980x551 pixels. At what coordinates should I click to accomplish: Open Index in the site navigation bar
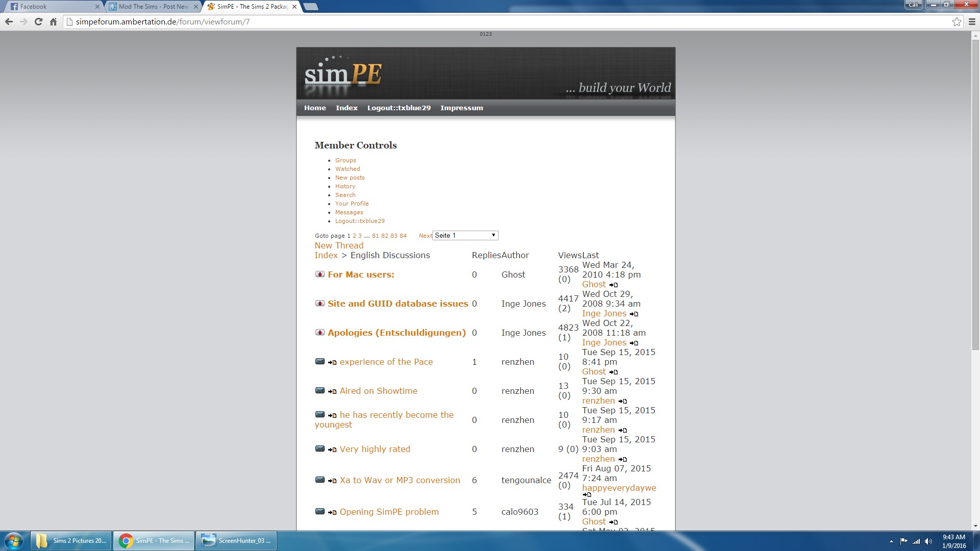point(347,108)
